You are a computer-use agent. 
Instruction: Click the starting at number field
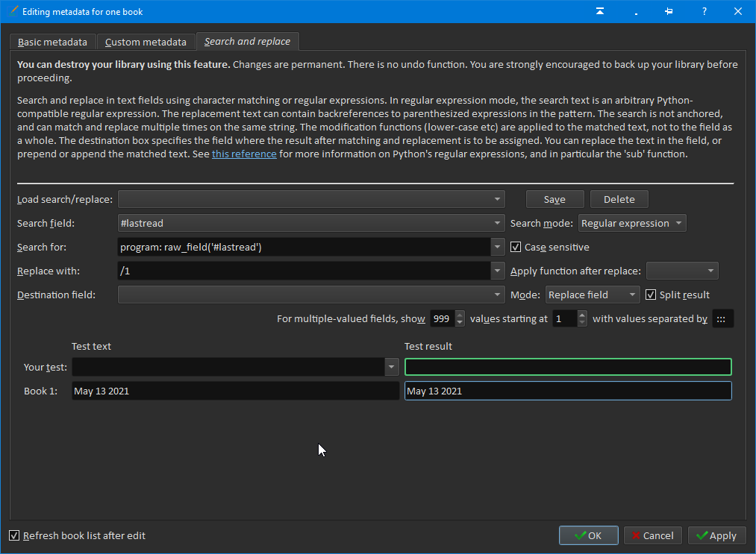(564, 319)
